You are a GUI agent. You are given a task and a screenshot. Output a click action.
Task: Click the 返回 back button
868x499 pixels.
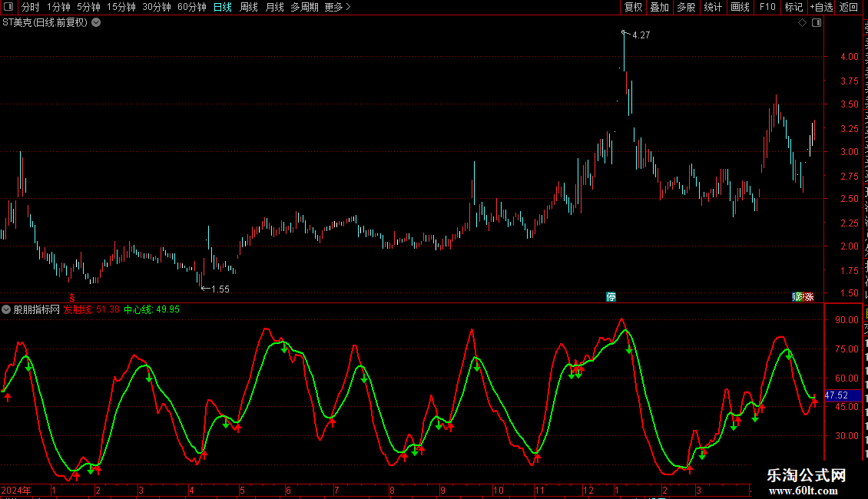coord(849,7)
